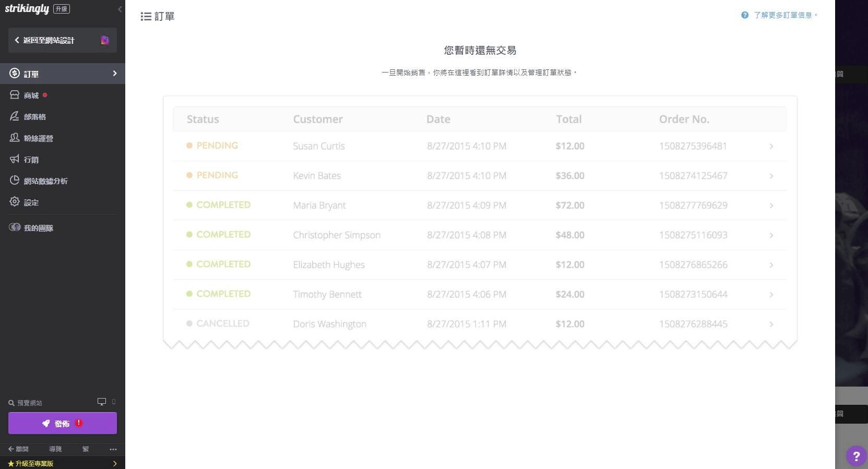Click 預覽網站 preview site
Viewport: 868px width, 469px height.
(x=30, y=403)
